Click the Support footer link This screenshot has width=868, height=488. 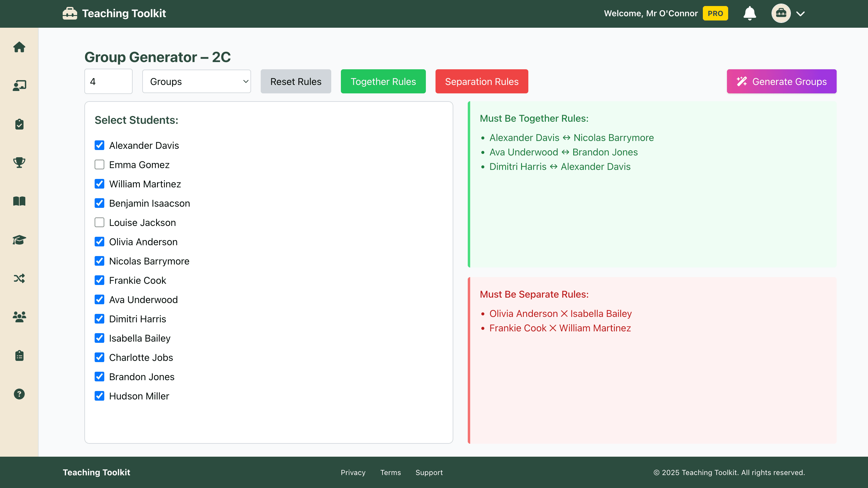point(429,473)
